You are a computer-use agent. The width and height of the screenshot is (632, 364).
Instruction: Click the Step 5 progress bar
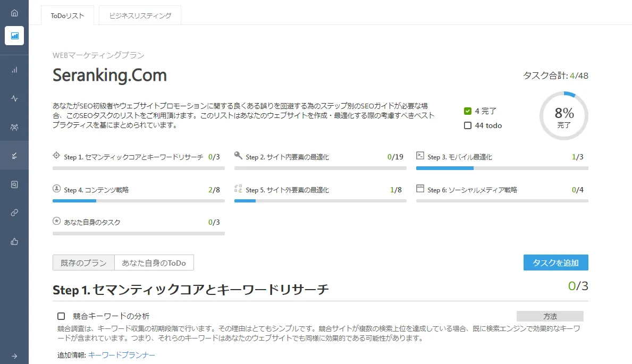321,201
